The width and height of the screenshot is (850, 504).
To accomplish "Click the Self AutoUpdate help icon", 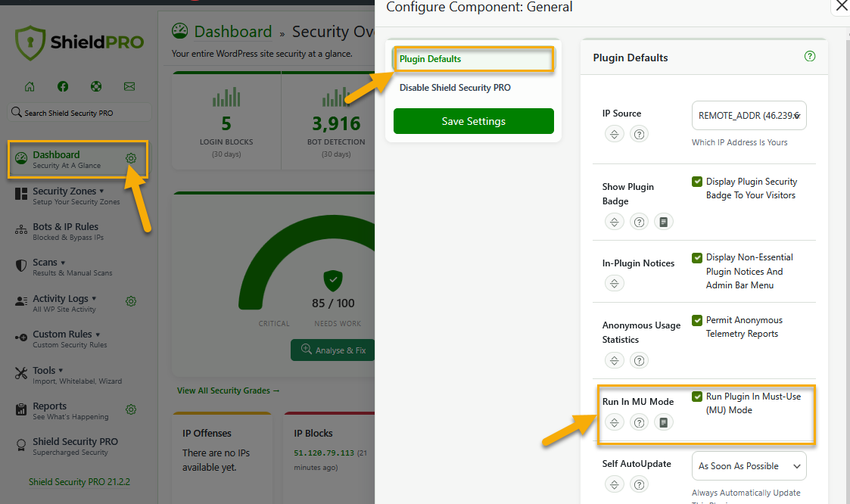I will coord(639,484).
